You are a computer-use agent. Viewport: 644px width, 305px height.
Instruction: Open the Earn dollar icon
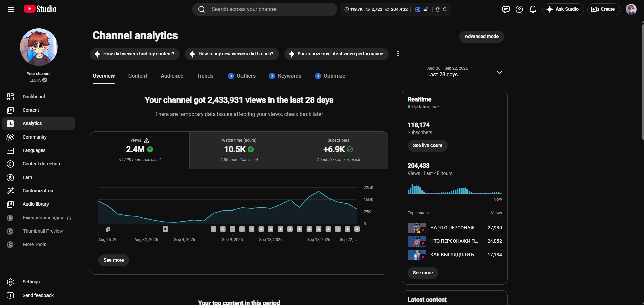pos(10,177)
